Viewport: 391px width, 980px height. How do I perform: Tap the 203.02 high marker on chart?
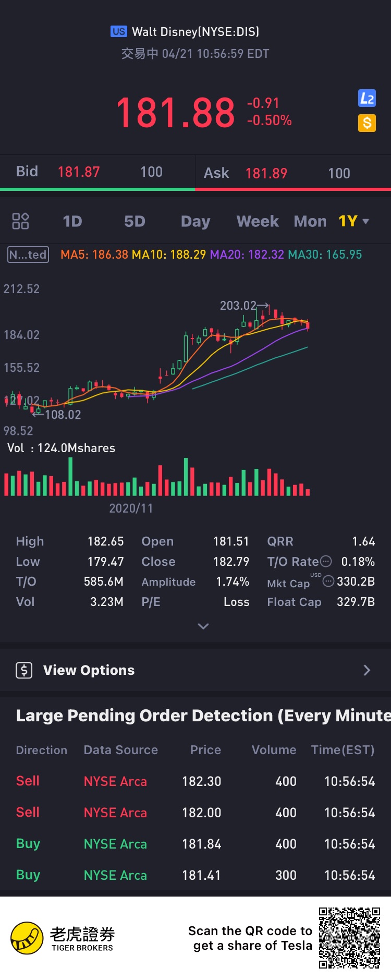pos(238,306)
